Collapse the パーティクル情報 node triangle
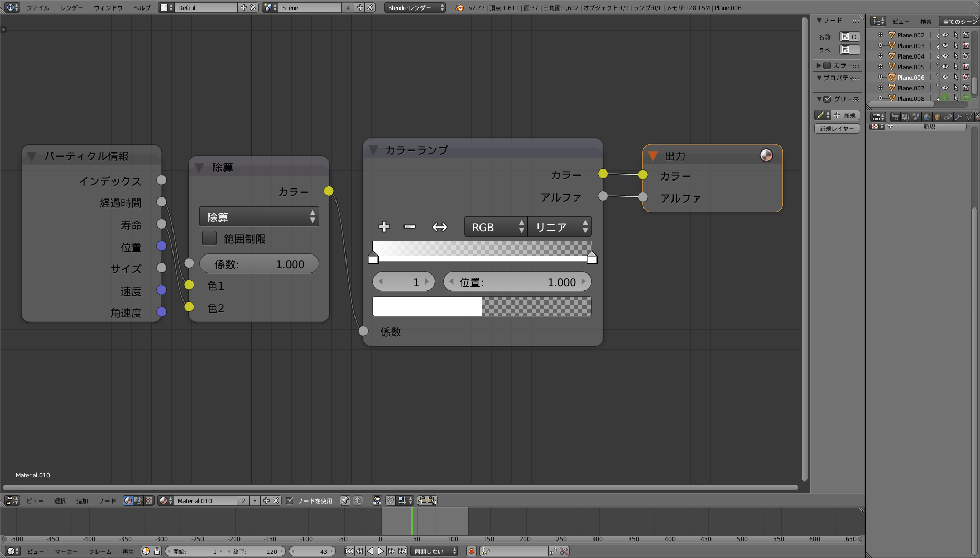 tap(32, 156)
